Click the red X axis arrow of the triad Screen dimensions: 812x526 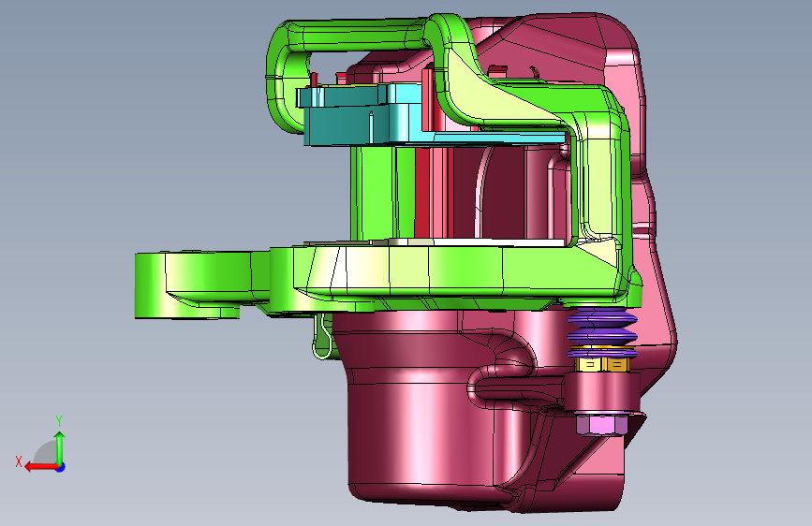(40, 467)
